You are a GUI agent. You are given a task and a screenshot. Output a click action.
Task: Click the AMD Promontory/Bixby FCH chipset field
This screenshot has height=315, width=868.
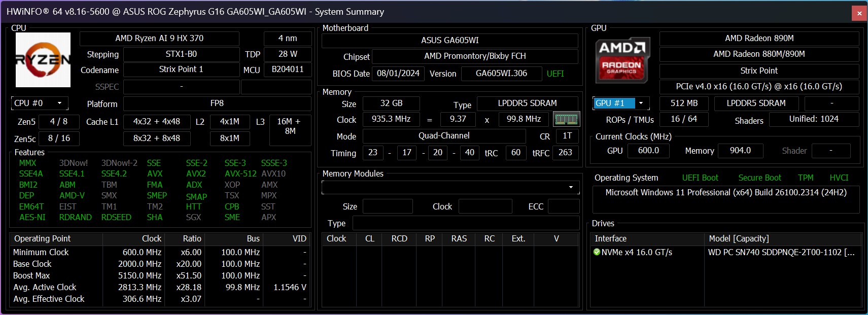(475, 56)
